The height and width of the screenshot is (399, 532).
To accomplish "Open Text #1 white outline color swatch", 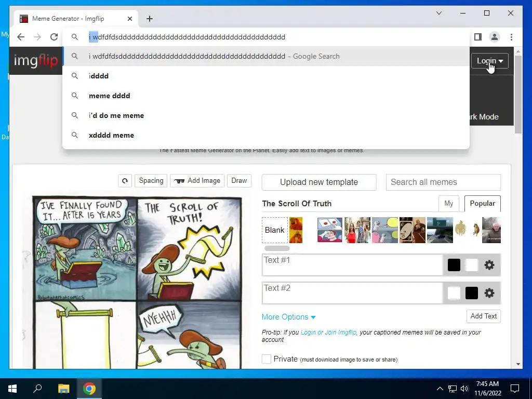I will 472,265.
